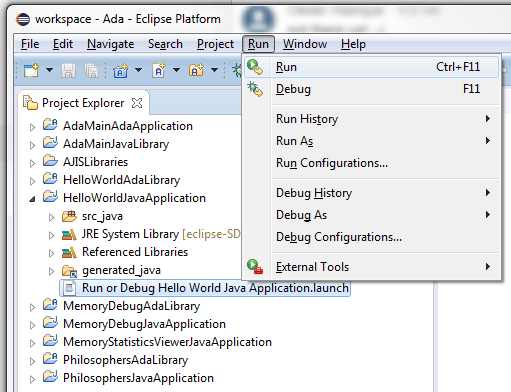Expand the AJISLibraries tree node

tap(32, 163)
